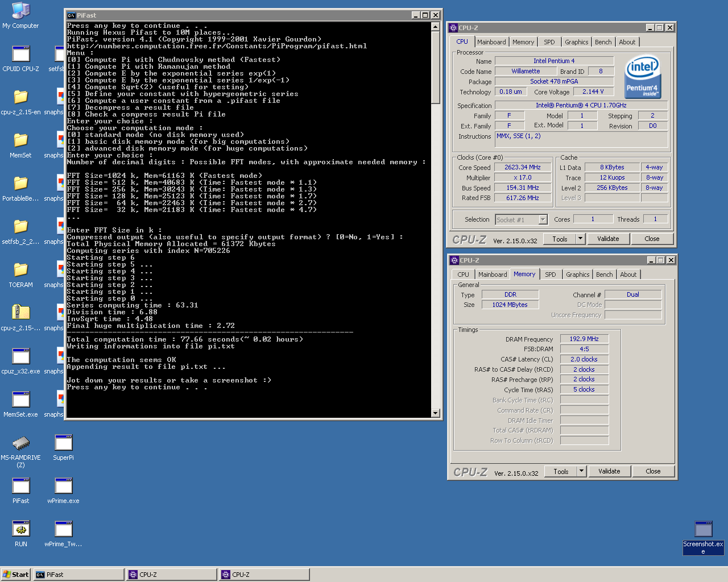This screenshot has width=728, height=582.
Task: Click Validate in lower CPU-Z window
Action: 609,472
